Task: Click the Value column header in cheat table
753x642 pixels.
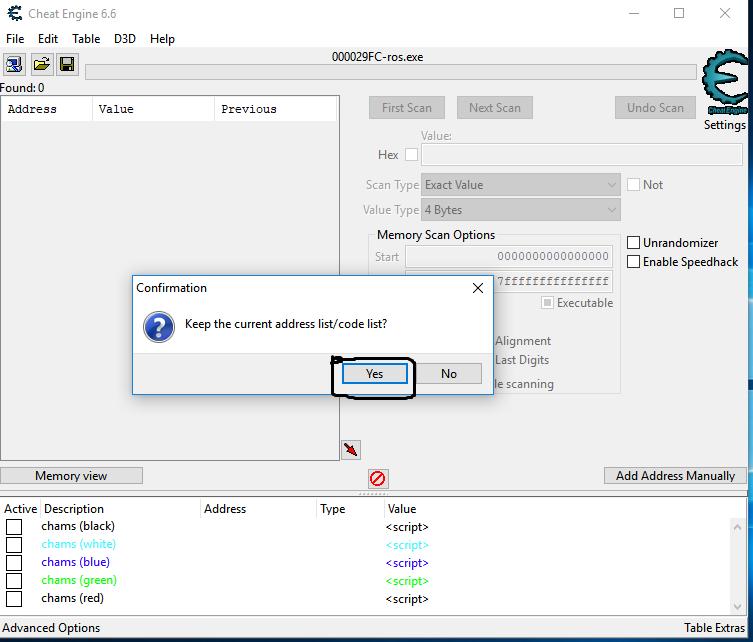Action: coord(402,509)
